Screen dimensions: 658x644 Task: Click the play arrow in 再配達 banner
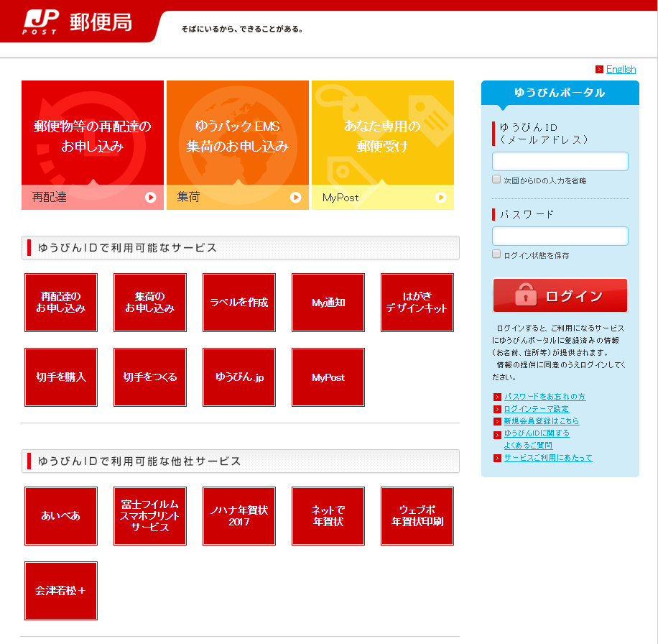(x=151, y=198)
